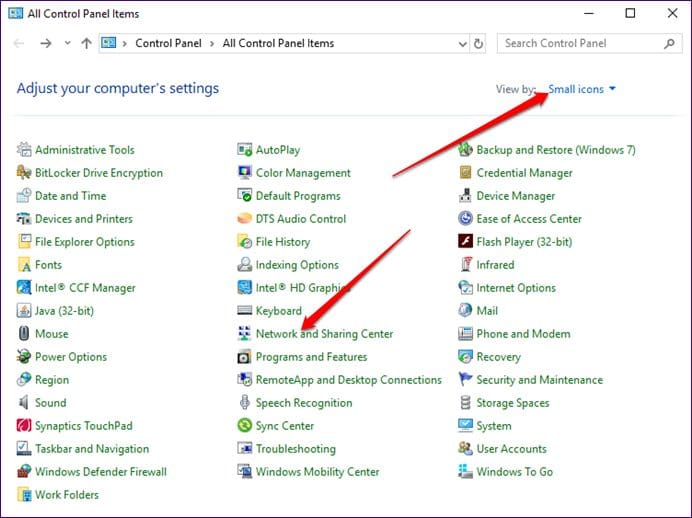The image size is (692, 518).
Task: Open the Internet Options link
Action: coord(516,288)
